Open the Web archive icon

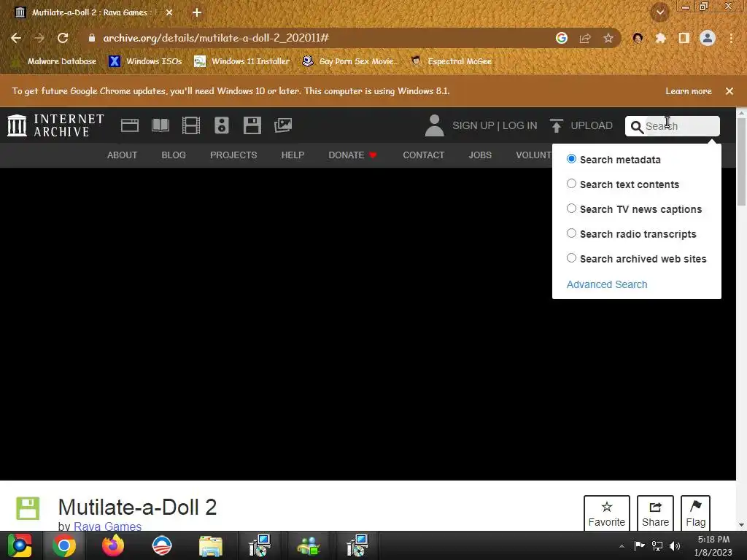point(130,125)
